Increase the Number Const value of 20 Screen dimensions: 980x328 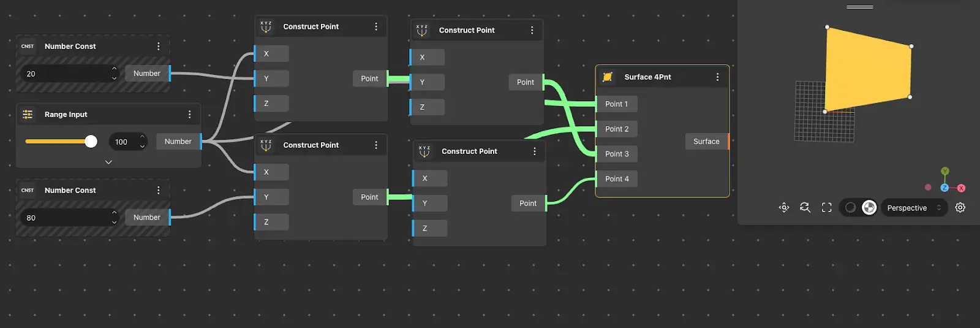point(114,69)
